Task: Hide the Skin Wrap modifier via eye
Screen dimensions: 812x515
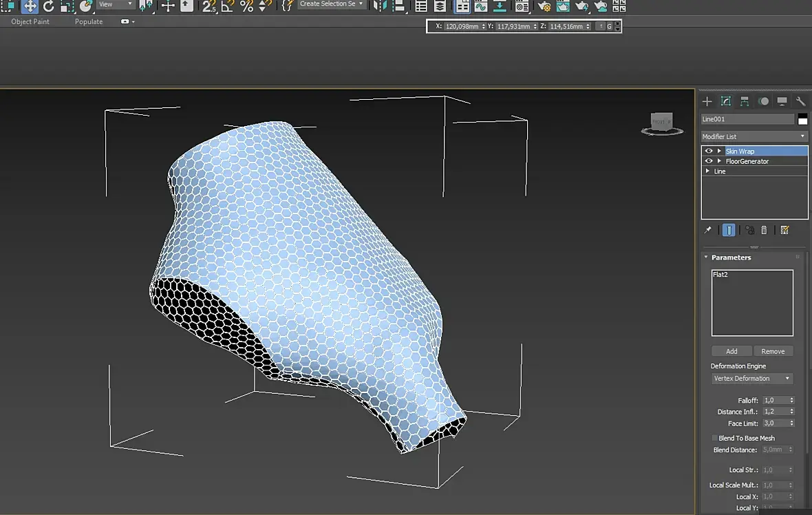Action: 709,151
